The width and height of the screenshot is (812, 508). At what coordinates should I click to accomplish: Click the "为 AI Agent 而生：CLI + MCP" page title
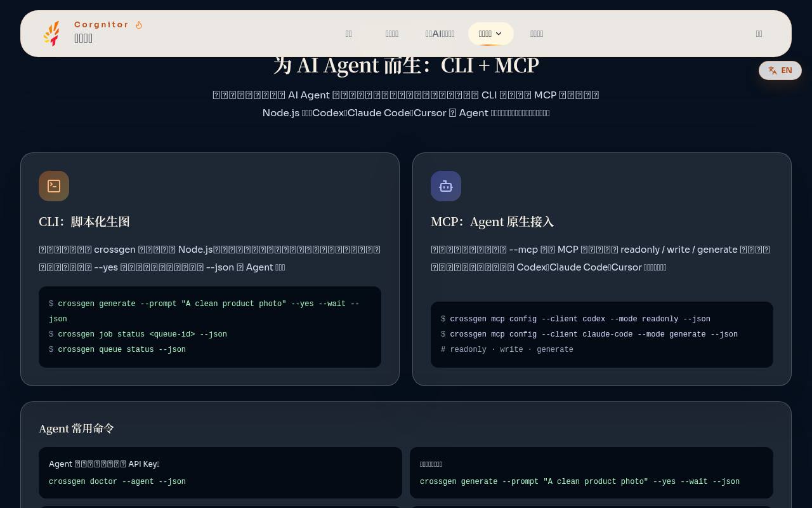pyautogui.click(x=406, y=65)
